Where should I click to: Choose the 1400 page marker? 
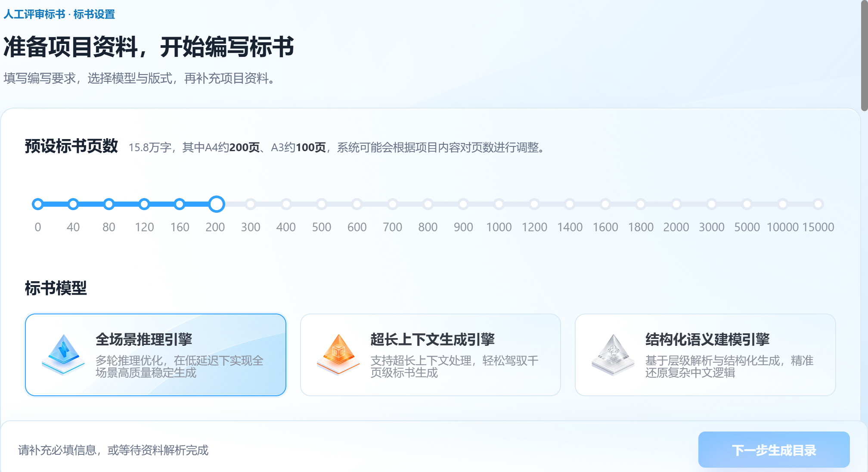(570, 204)
